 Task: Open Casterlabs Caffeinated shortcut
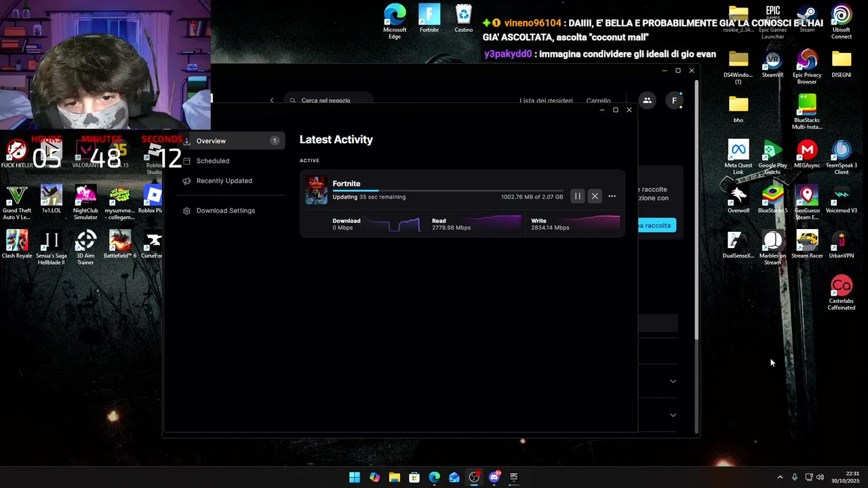842,293
